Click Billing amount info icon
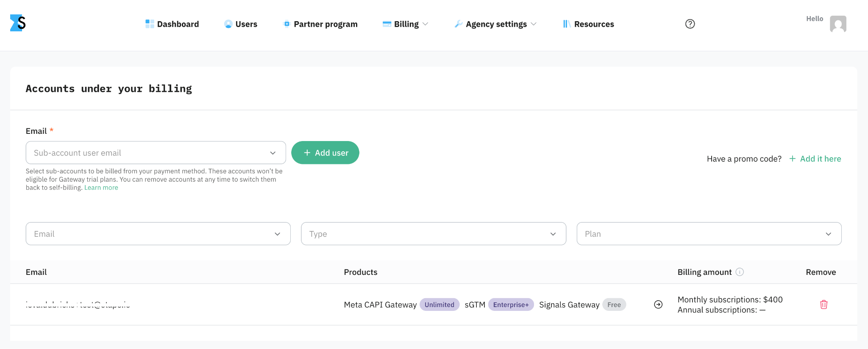 740,272
